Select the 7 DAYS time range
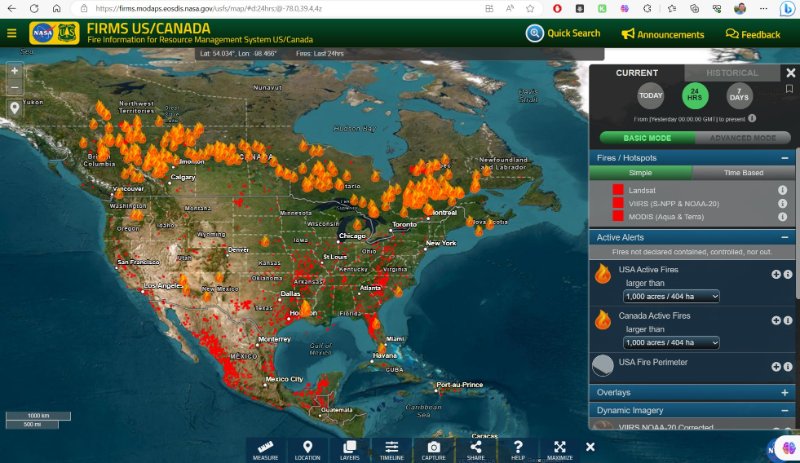 [x=739, y=95]
